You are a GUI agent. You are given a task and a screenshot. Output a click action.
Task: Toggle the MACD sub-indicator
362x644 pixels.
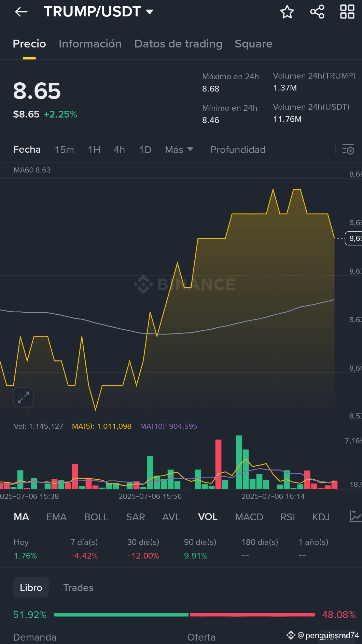[x=249, y=517]
